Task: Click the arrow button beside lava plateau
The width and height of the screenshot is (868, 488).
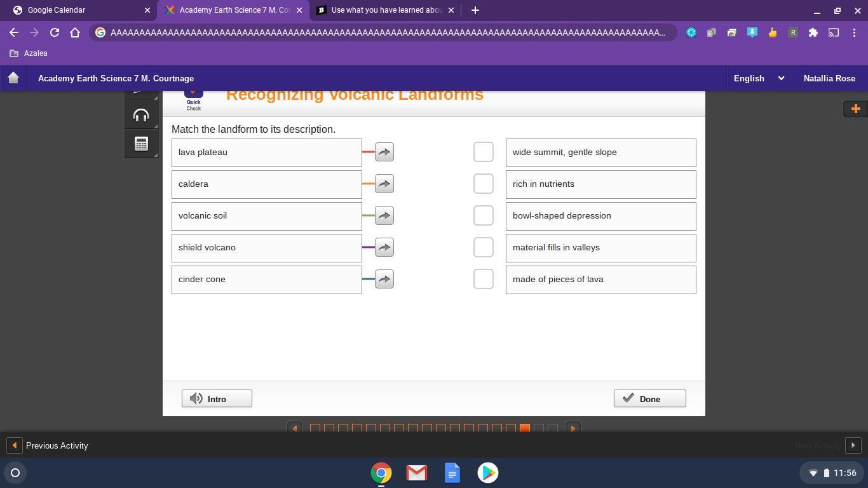Action: click(384, 152)
